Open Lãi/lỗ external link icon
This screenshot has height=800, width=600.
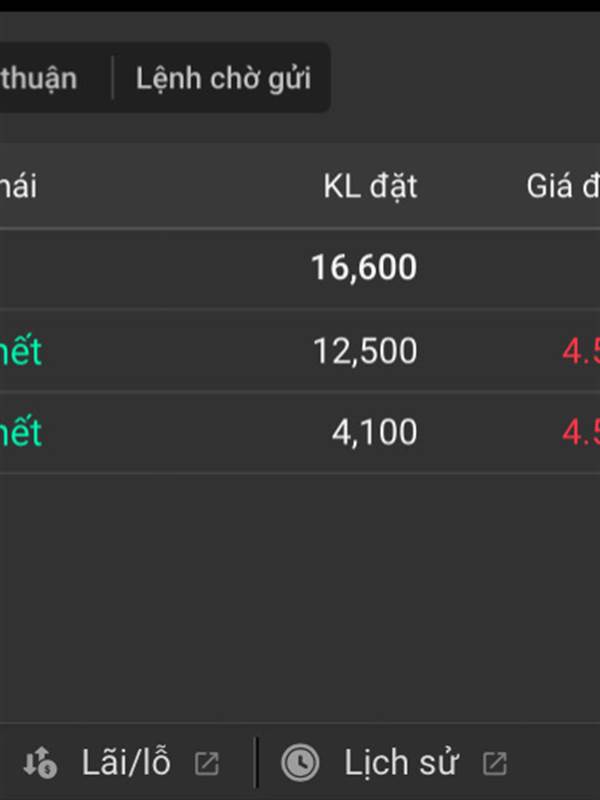click(x=206, y=764)
